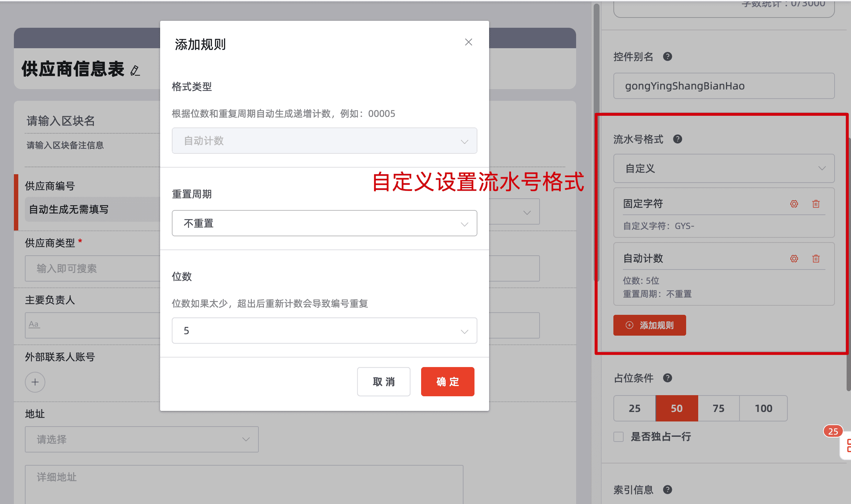Image resolution: width=851 pixels, height=504 pixels.
Task: Click the 确定 button in dialog
Action: pos(447,382)
